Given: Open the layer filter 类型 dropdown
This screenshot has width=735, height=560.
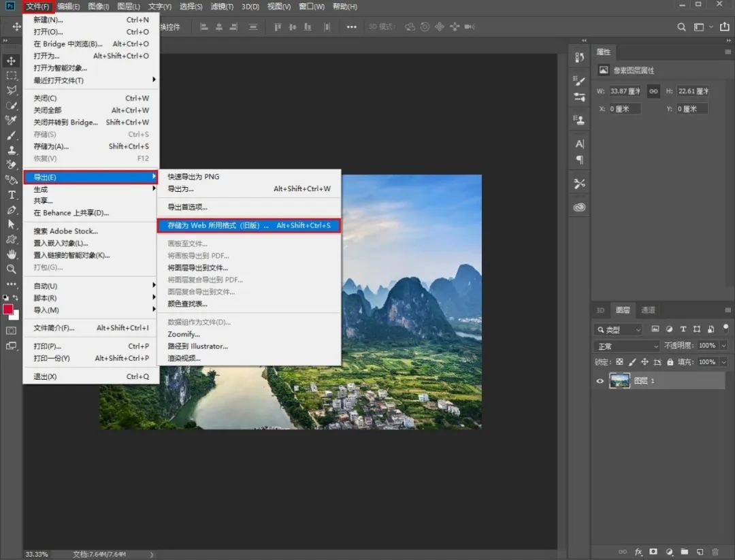Looking at the screenshot, I should (x=618, y=330).
